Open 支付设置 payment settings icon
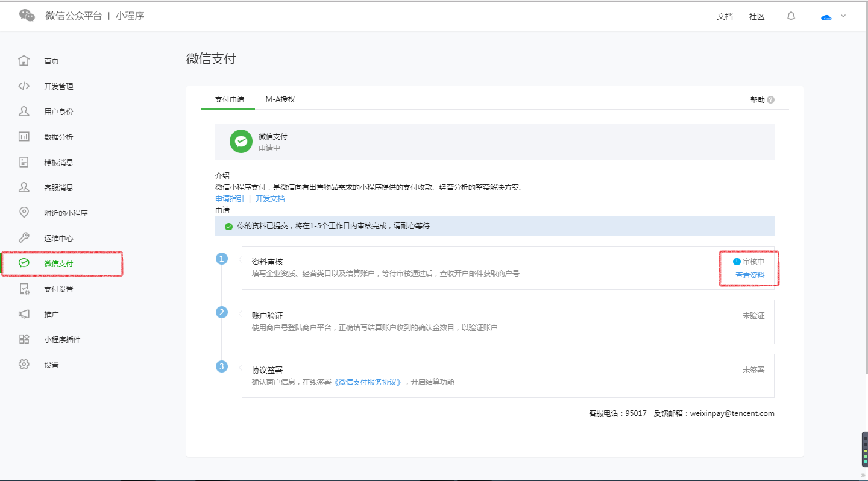Viewport: 868px width, 481px height. coord(24,289)
